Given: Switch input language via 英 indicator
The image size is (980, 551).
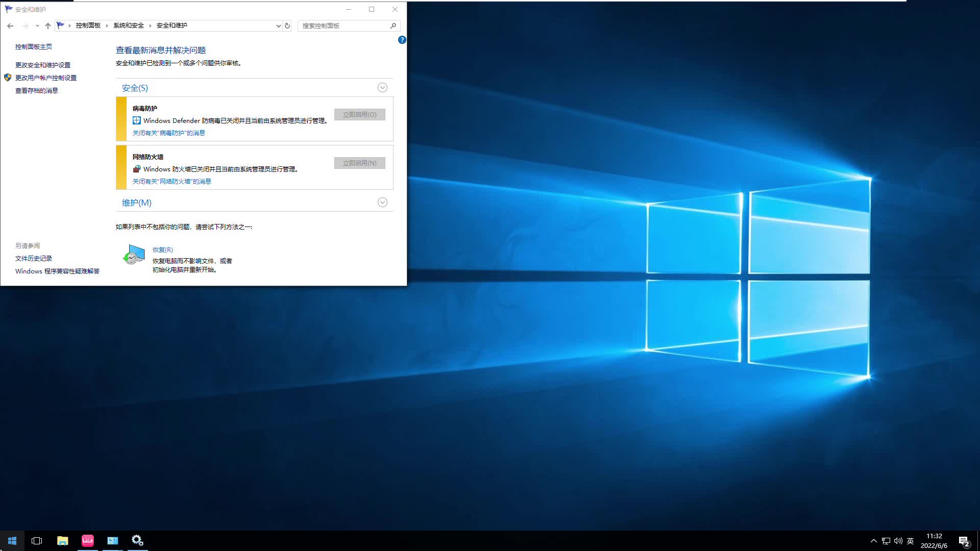Looking at the screenshot, I should [910, 541].
